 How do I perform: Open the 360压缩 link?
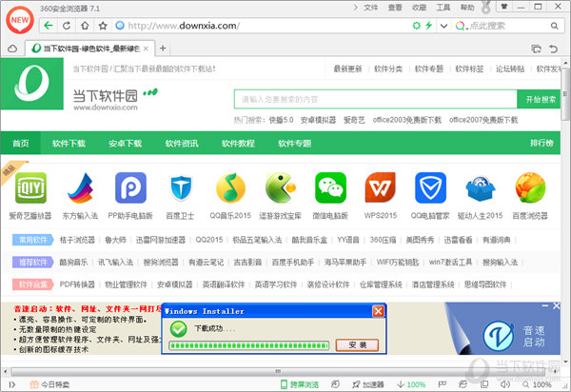pyautogui.click(x=383, y=240)
